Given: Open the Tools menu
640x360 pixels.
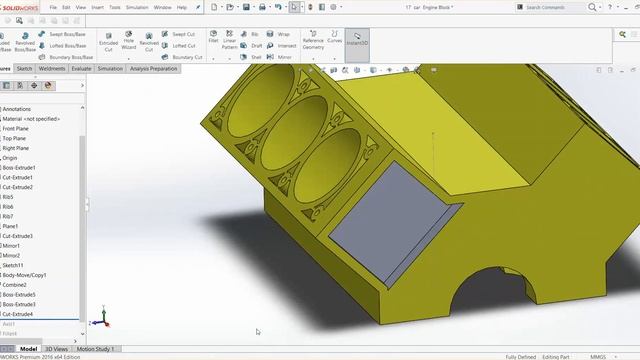Looking at the screenshot, I should coord(115,7).
